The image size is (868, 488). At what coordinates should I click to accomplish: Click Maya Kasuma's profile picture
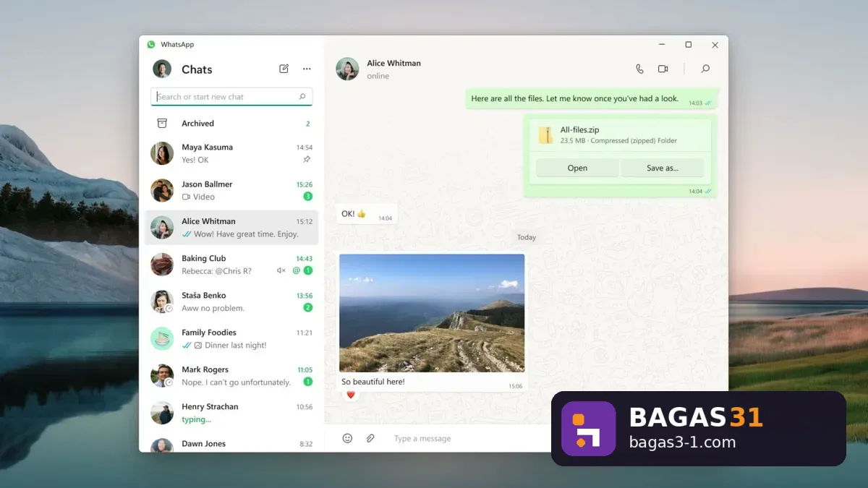pyautogui.click(x=162, y=153)
